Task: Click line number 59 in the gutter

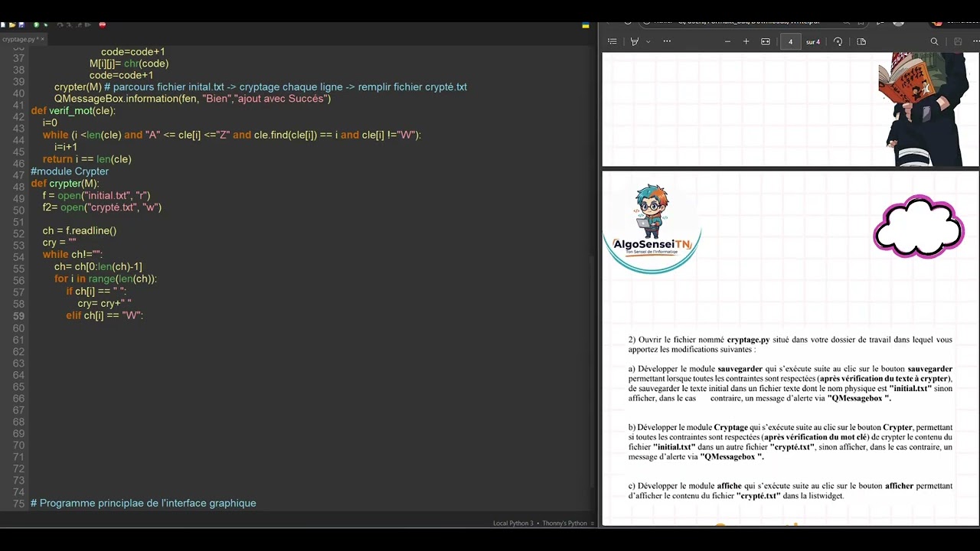Action: (x=18, y=315)
